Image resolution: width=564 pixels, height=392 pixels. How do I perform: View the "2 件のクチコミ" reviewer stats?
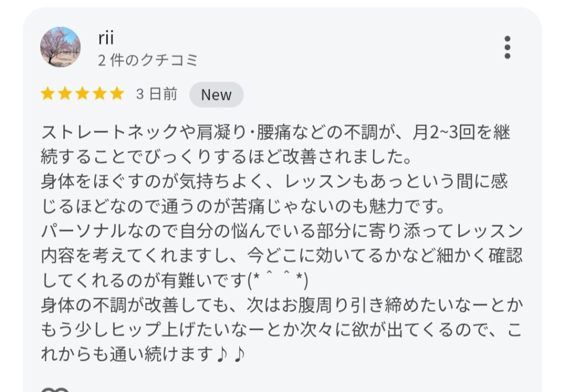[x=148, y=59]
